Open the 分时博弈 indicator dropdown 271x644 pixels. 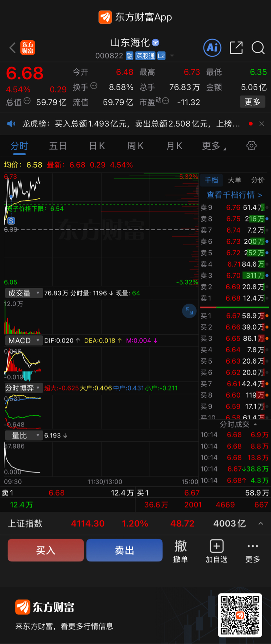click(24, 388)
